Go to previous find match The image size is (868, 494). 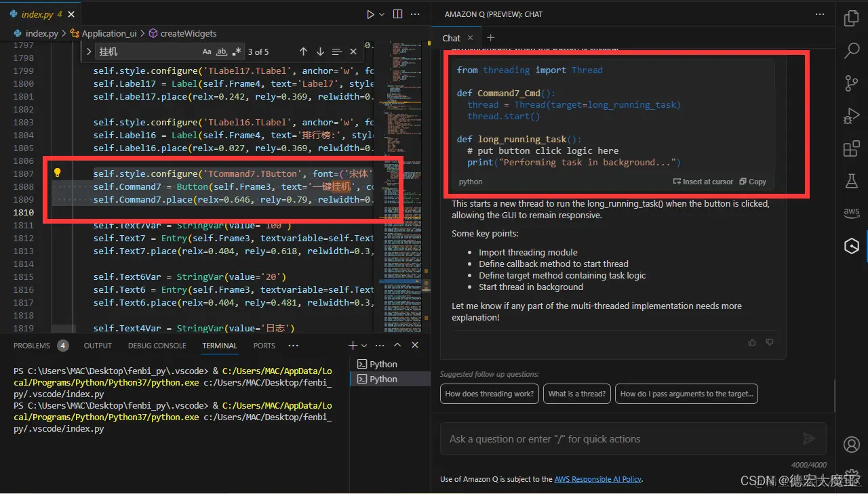point(303,52)
